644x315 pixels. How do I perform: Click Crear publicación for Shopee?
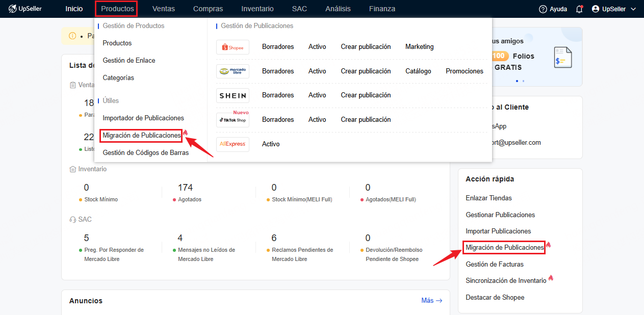coord(366,47)
